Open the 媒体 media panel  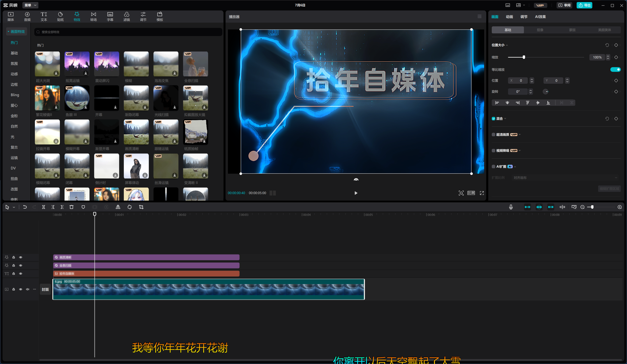[11, 17]
